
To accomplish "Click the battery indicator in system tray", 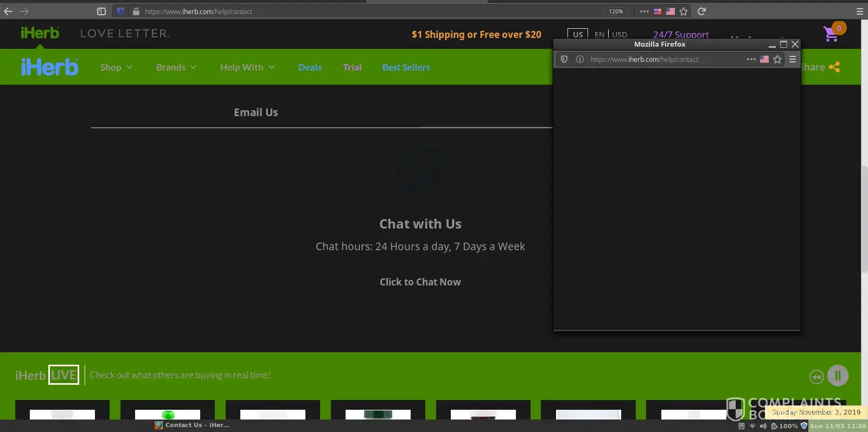I will tap(784, 426).
